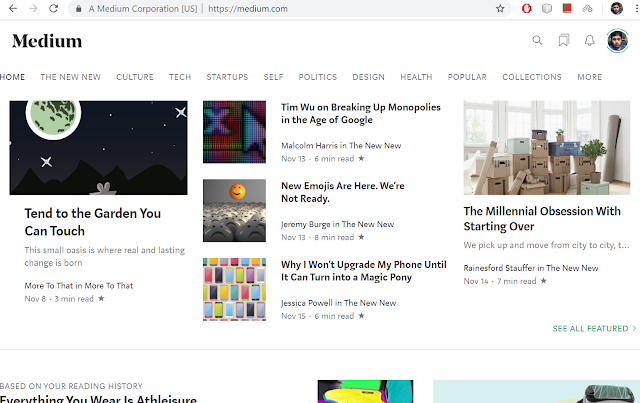Open the "More To That in More To That" byline
Viewport: 640px width, 403px height.
[79, 285]
